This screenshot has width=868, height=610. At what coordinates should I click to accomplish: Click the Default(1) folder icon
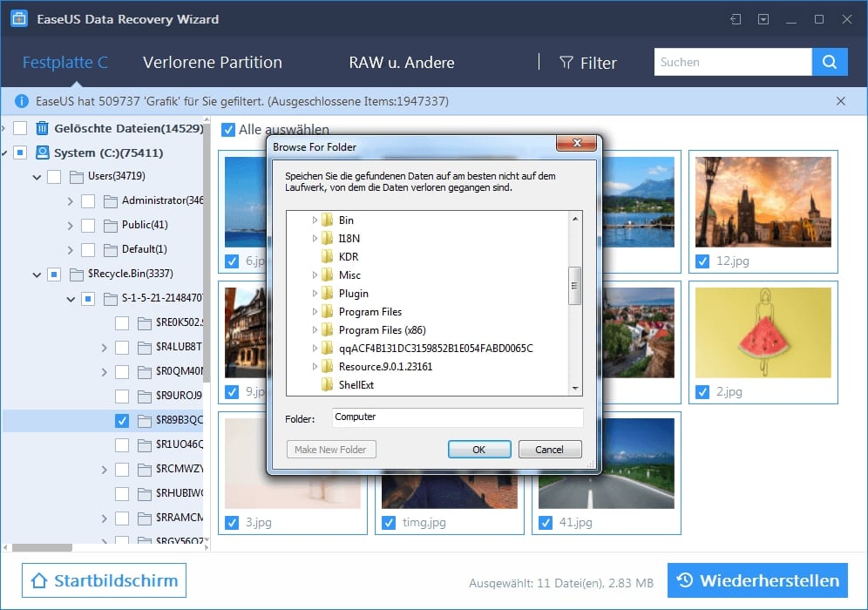[x=111, y=249]
